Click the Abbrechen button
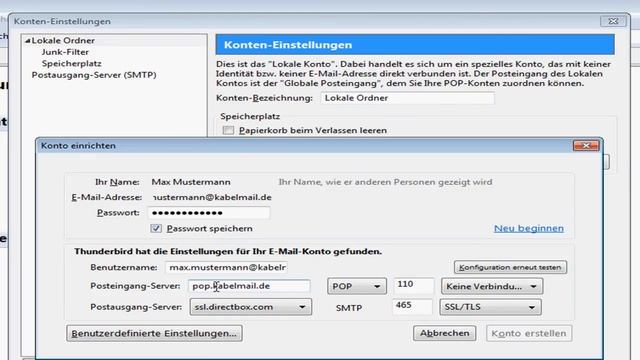The image size is (640, 360). click(x=444, y=333)
